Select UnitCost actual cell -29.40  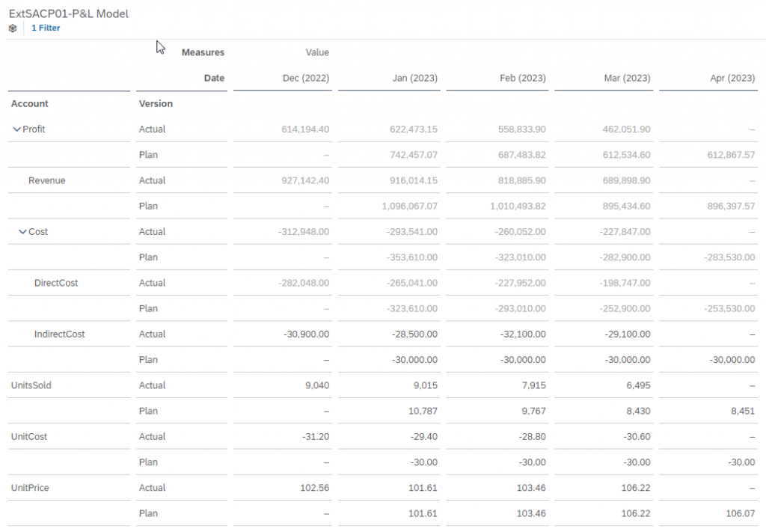tap(424, 437)
